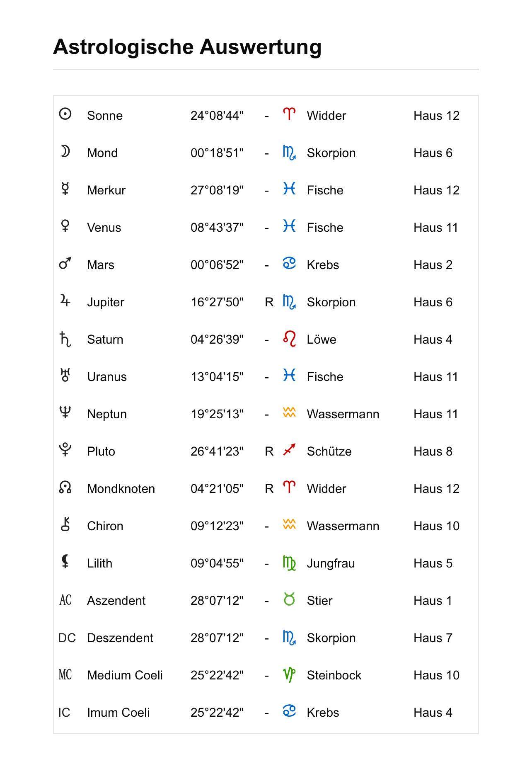
Task: Click the Mercury glyph icon beside Merkur
Action: point(65,189)
